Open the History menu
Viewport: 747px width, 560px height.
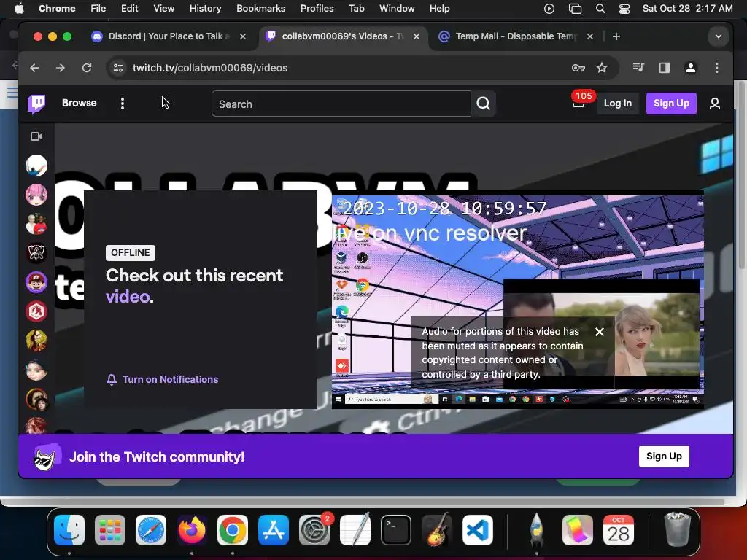(x=205, y=9)
